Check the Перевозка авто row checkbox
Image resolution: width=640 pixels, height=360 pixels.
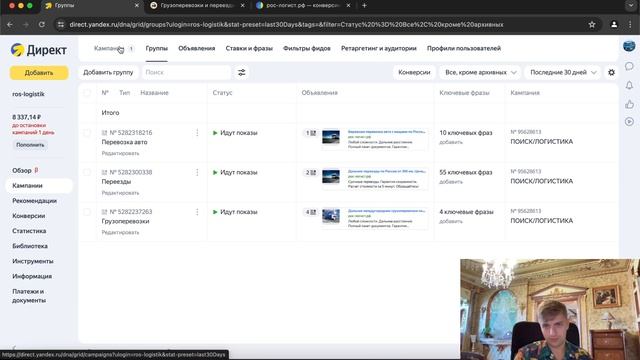click(x=87, y=133)
